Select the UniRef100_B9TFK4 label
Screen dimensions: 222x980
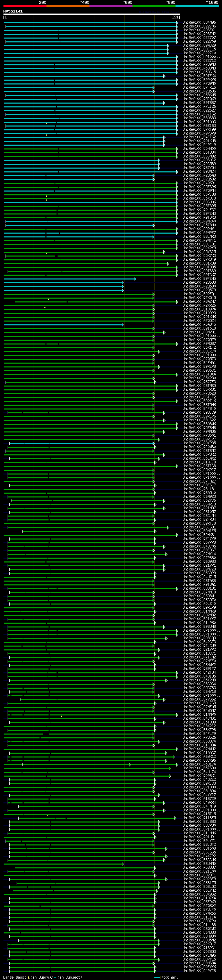[199, 76]
